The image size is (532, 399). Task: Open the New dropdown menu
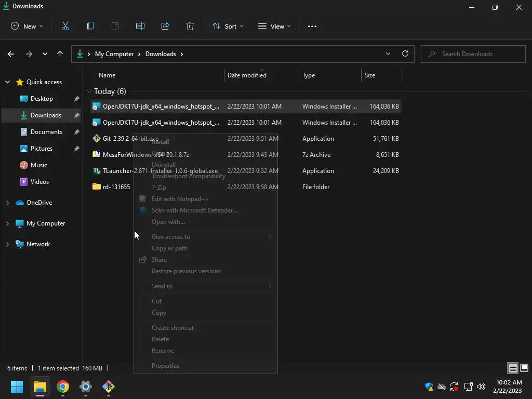[27, 26]
